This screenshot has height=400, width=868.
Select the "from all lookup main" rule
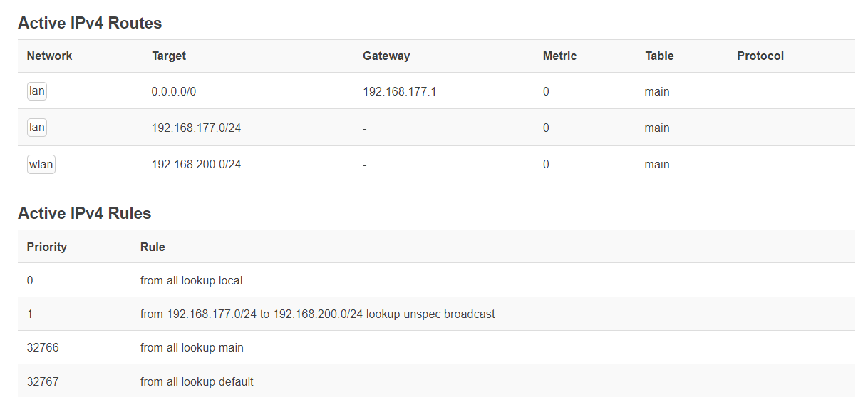192,347
